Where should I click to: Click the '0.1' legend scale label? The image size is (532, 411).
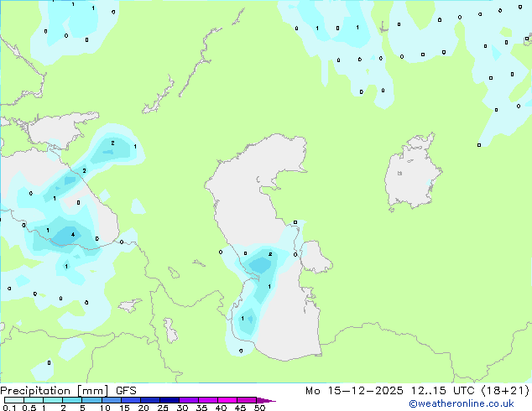point(9,408)
